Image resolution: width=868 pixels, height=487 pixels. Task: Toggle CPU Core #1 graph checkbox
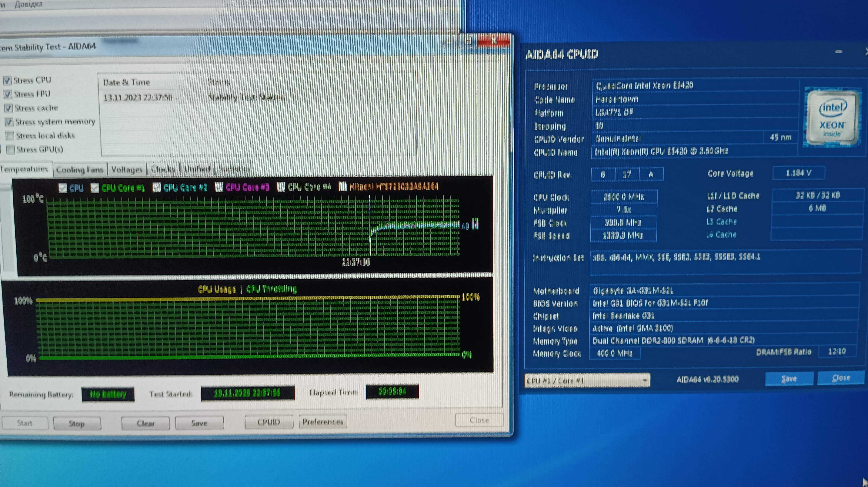[x=95, y=188]
